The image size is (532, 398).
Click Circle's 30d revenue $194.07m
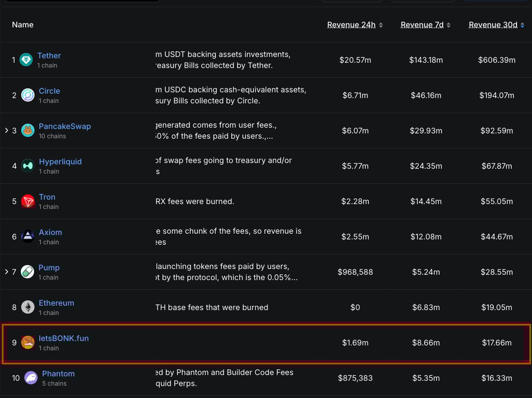(x=497, y=95)
